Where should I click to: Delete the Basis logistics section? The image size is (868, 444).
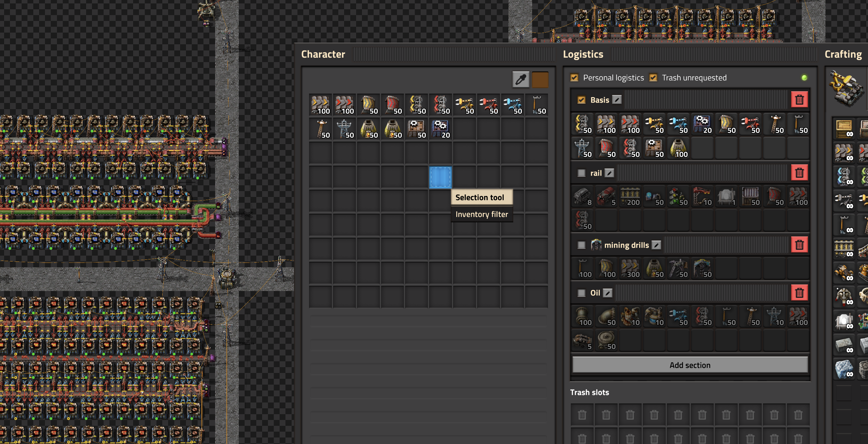pos(799,100)
